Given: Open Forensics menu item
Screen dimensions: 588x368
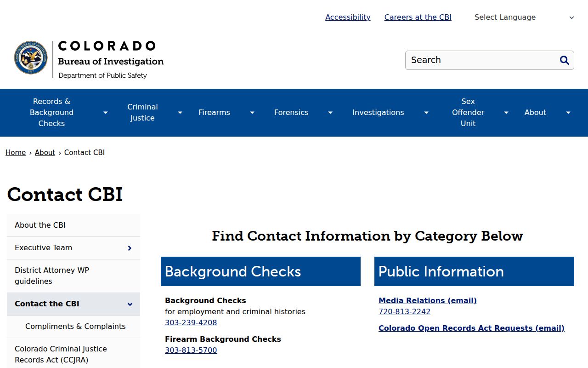Looking at the screenshot, I should [x=291, y=113].
